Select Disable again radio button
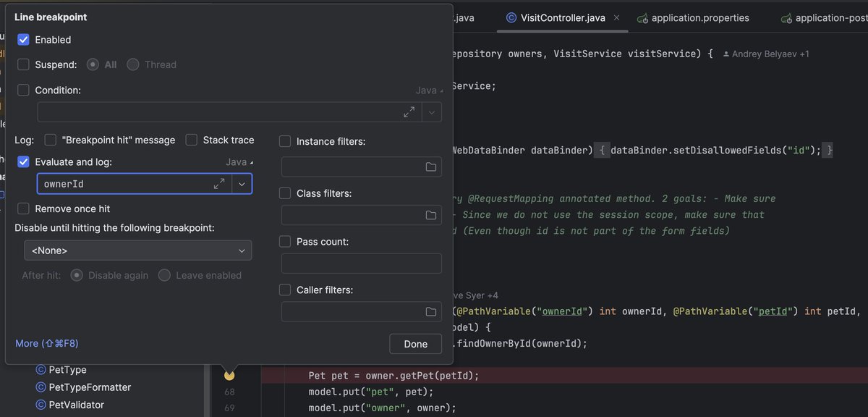Image resolution: width=868 pixels, height=417 pixels. 76,275
